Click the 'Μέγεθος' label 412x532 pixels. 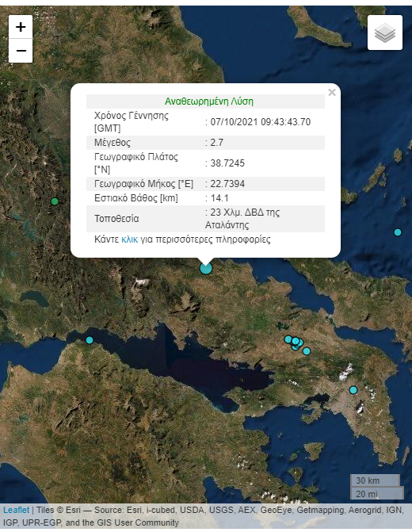[113, 143]
